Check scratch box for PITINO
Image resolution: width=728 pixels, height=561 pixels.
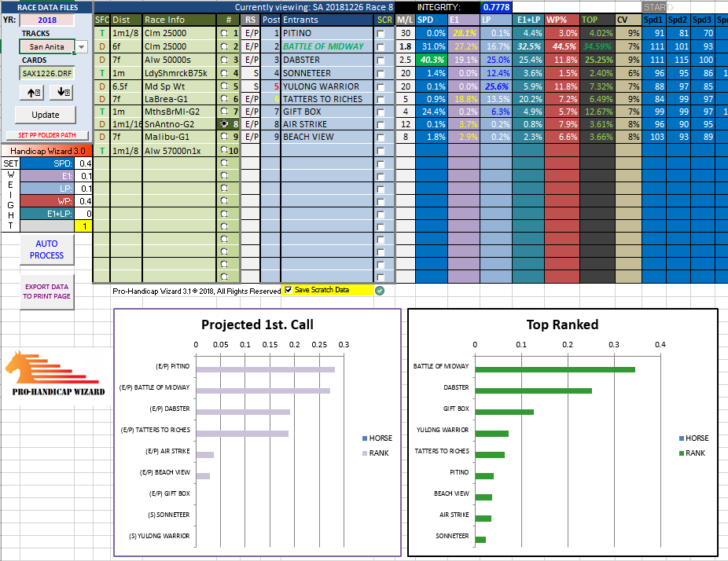point(381,34)
